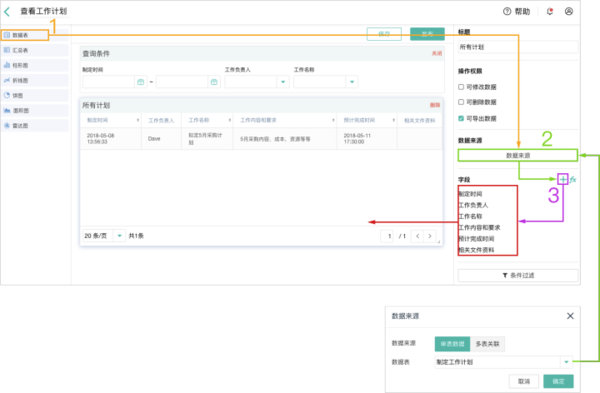Click the 相关文件资料 column header
Image resolution: width=600 pixels, height=393 pixels.
[419, 121]
